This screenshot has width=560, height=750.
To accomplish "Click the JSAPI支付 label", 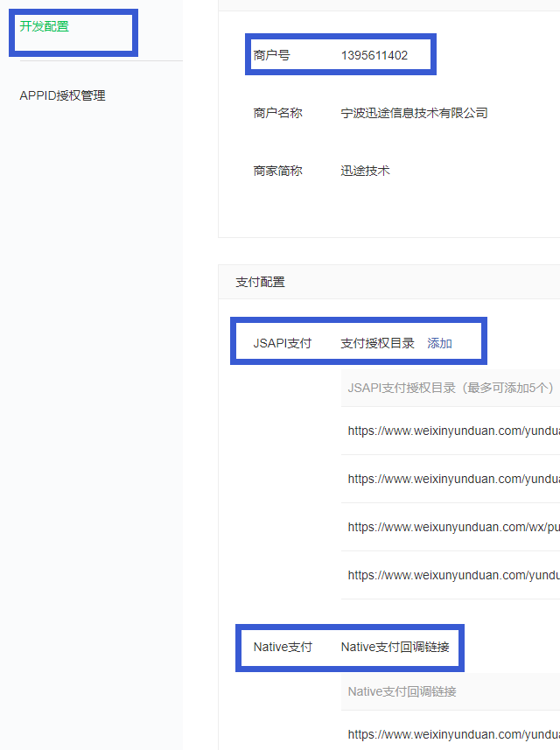I will pyautogui.click(x=282, y=343).
